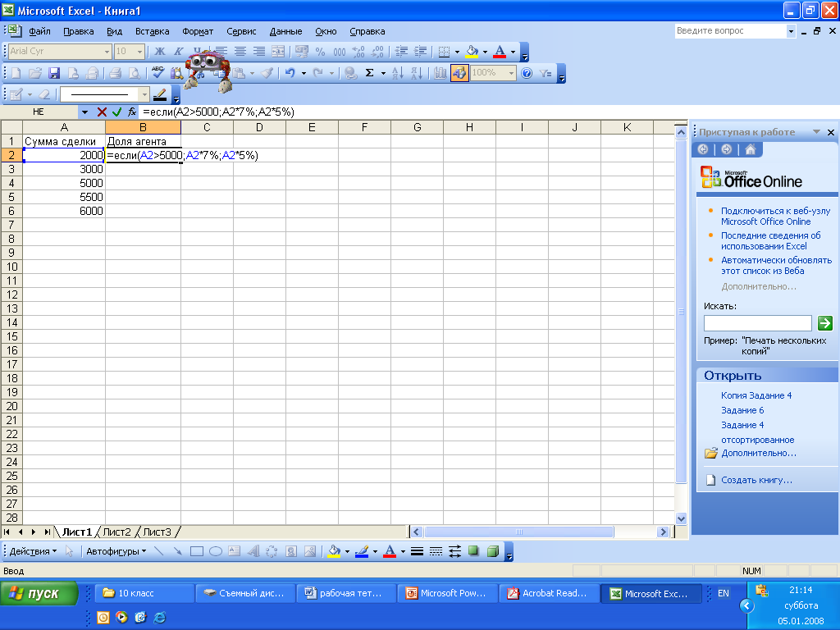Viewport: 840px width, 630px height.
Task: Select the oval drawing shape tool
Action: pyautogui.click(x=216, y=551)
